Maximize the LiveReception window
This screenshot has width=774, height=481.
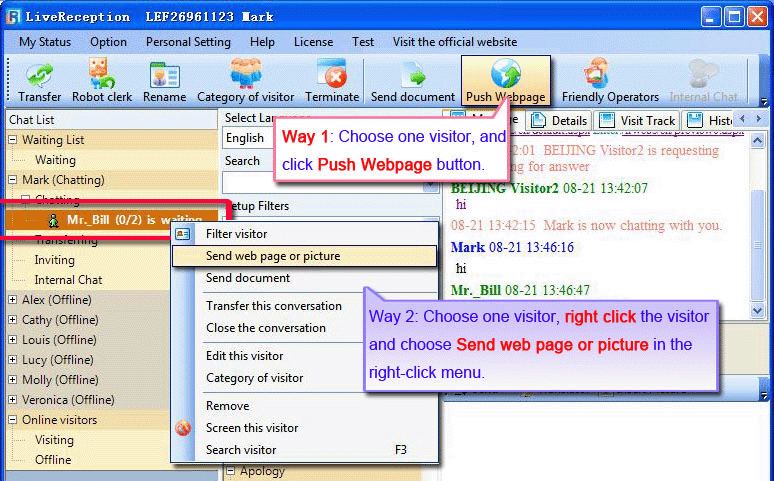[x=734, y=16]
